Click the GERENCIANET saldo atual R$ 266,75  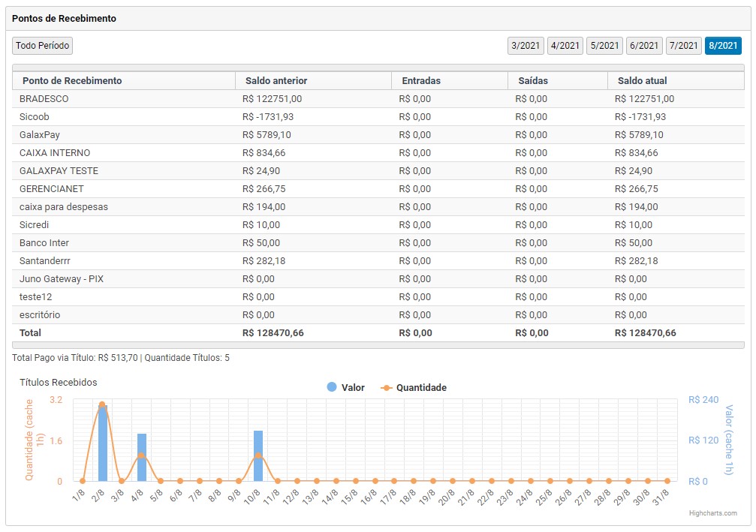coord(636,189)
